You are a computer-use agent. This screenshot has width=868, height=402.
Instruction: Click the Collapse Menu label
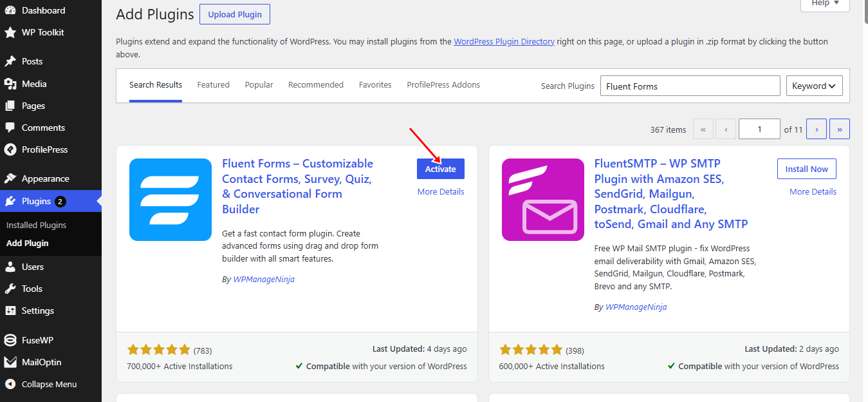[x=49, y=384]
